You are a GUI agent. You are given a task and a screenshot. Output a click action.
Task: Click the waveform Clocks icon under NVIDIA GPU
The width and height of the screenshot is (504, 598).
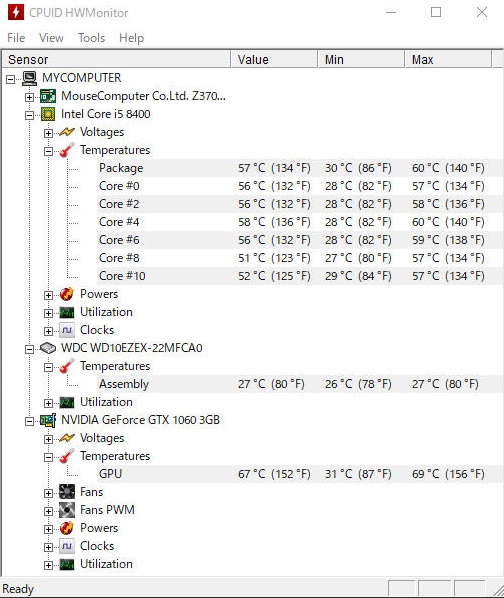pyautogui.click(x=67, y=546)
